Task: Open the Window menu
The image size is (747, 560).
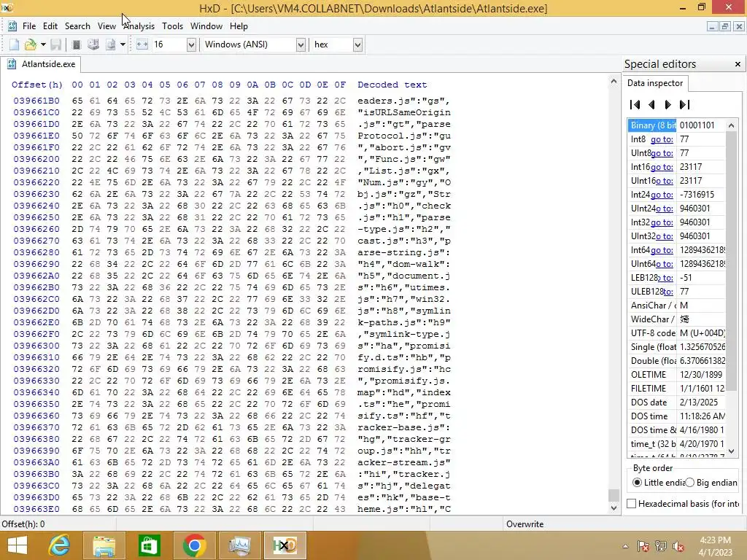Action: tap(206, 26)
